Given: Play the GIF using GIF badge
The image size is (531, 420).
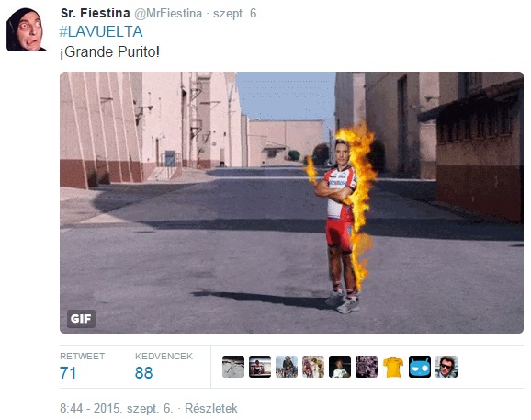Looking at the screenshot, I should [x=81, y=319].
